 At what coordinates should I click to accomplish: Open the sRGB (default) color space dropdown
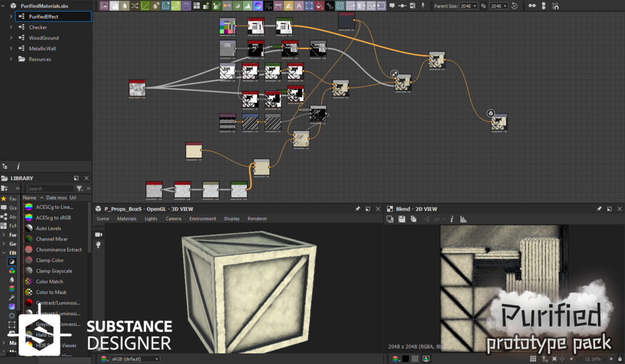click(x=135, y=359)
